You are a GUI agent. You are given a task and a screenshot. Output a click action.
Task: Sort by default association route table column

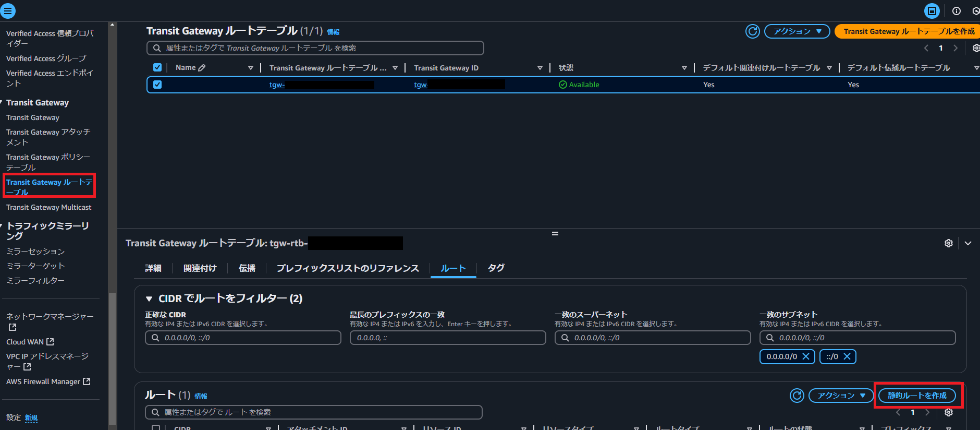pyautogui.click(x=829, y=68)
